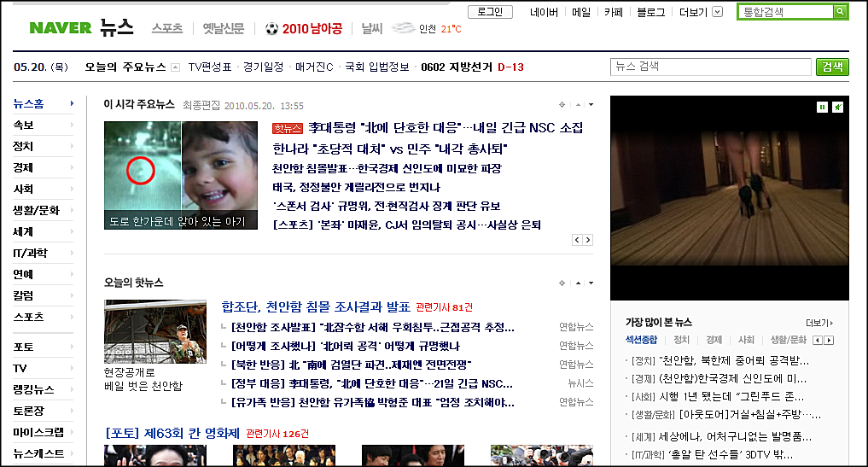868x467 pixels.
Task: Click the green integrated search magnifier button
Action: (x=840, y=12)
